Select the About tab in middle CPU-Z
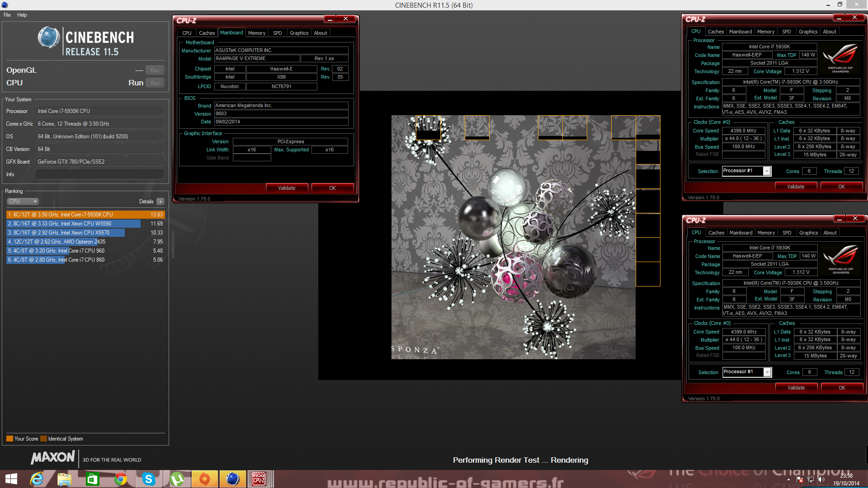The height and width of the screenshot is (488, 868). [321, 33]
